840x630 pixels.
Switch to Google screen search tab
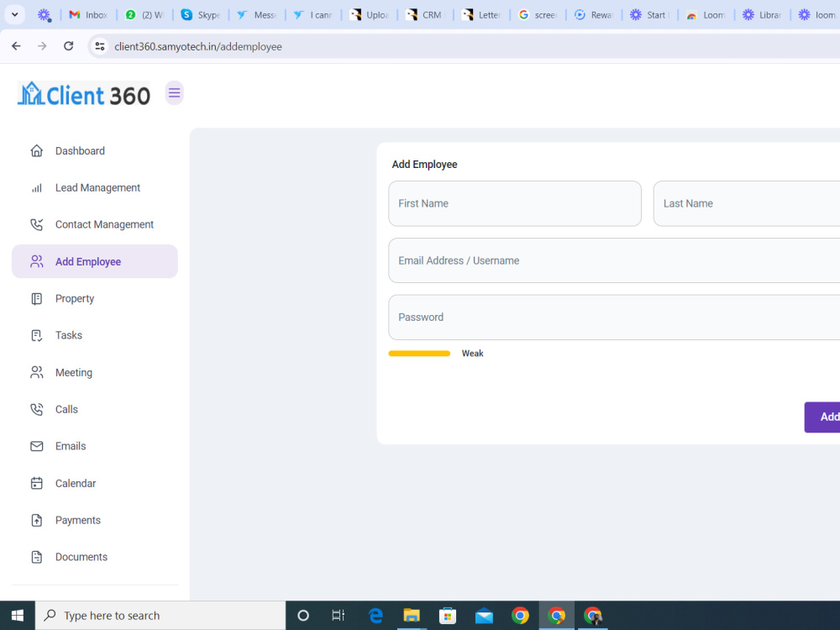tap(538, 15)
